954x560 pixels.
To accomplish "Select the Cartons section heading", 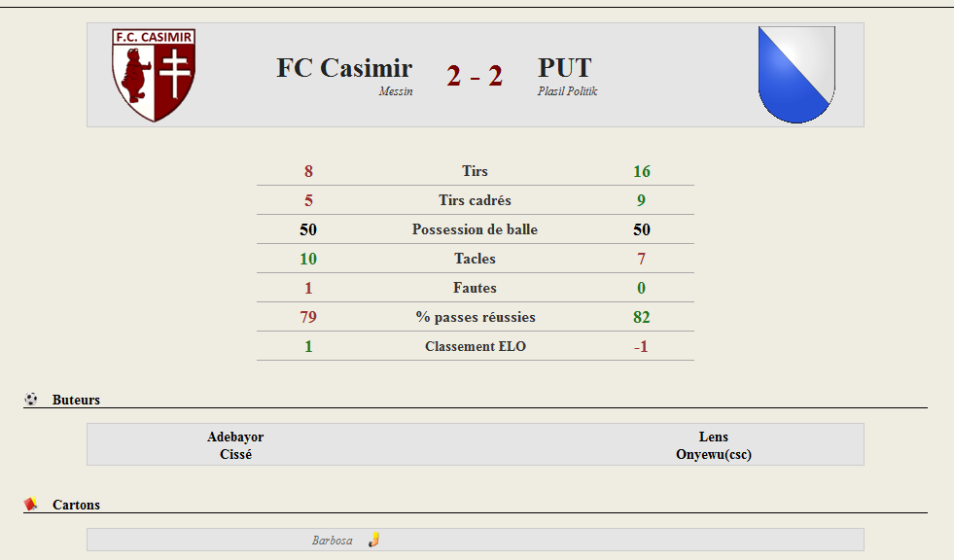I will [76, 505].
